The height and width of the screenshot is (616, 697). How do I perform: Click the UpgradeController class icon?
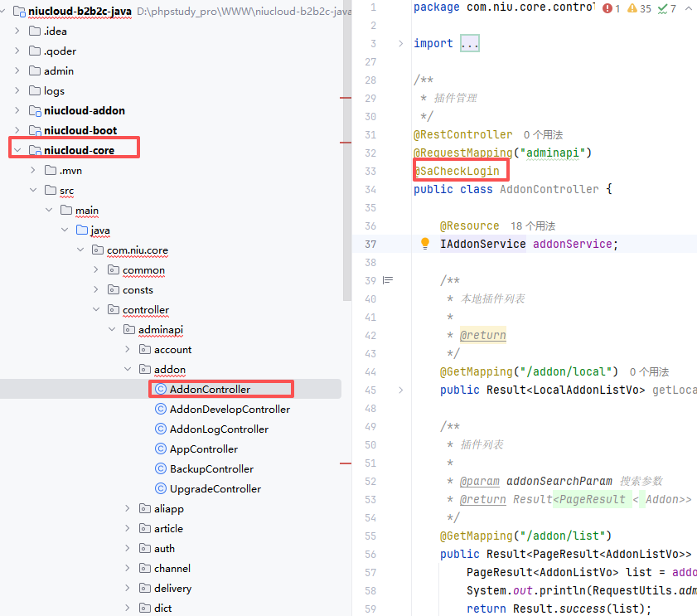[161, 489]
